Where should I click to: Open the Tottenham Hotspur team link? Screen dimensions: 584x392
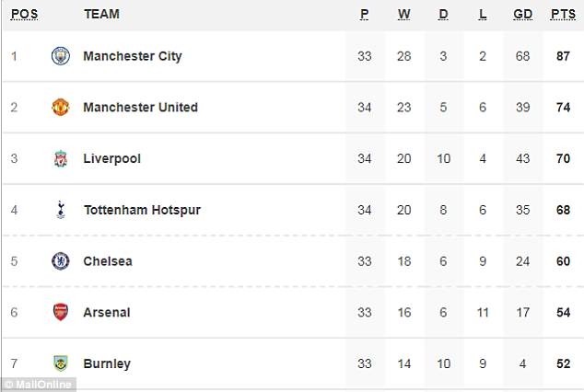tap(141, 210)
